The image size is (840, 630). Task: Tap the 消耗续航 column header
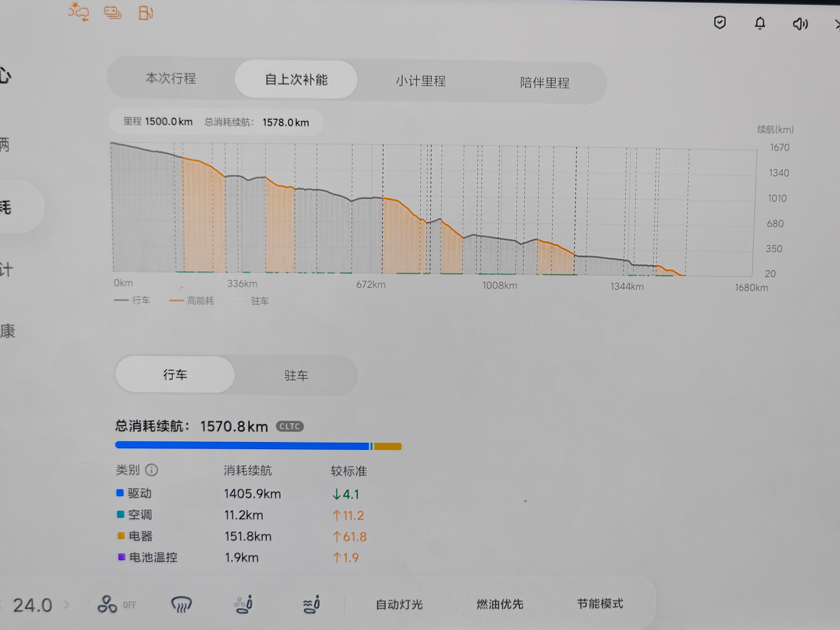pyautogui.click(x=248, y=470)
